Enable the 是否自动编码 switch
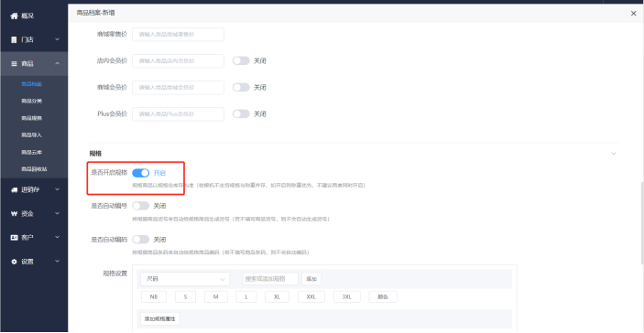The image size is (644, 333). [140, 239]
